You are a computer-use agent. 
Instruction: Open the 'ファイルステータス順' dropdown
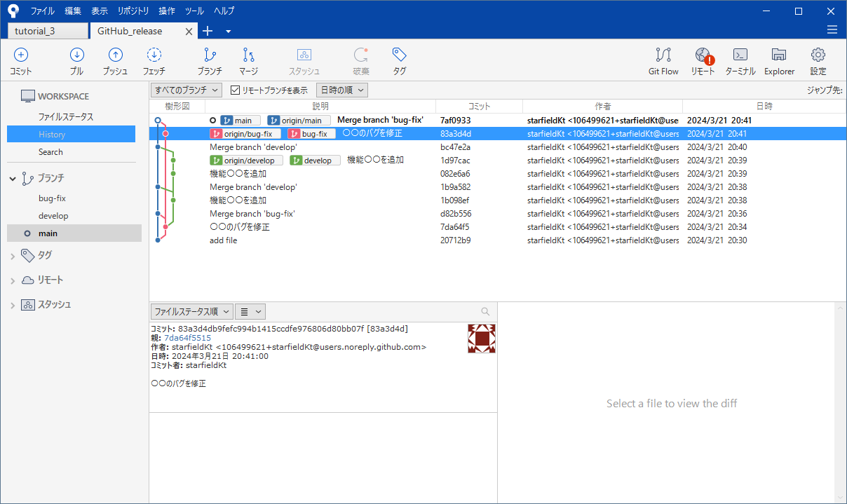[x=191, y=311]
